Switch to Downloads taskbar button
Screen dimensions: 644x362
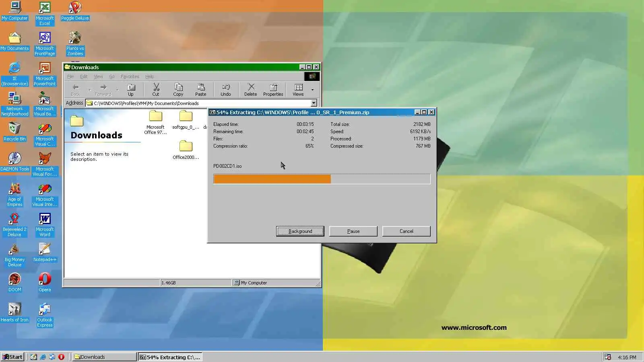[x=104, y=357]
